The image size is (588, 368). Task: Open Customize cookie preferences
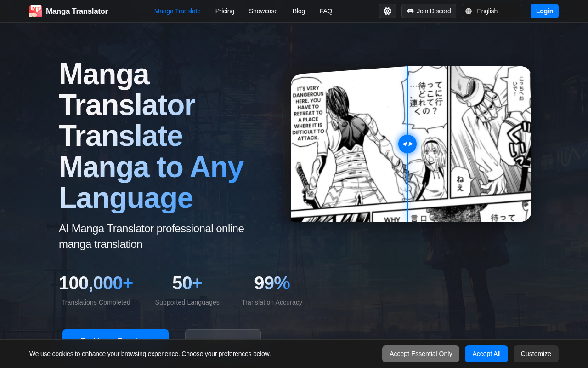[x=536, y=354]
